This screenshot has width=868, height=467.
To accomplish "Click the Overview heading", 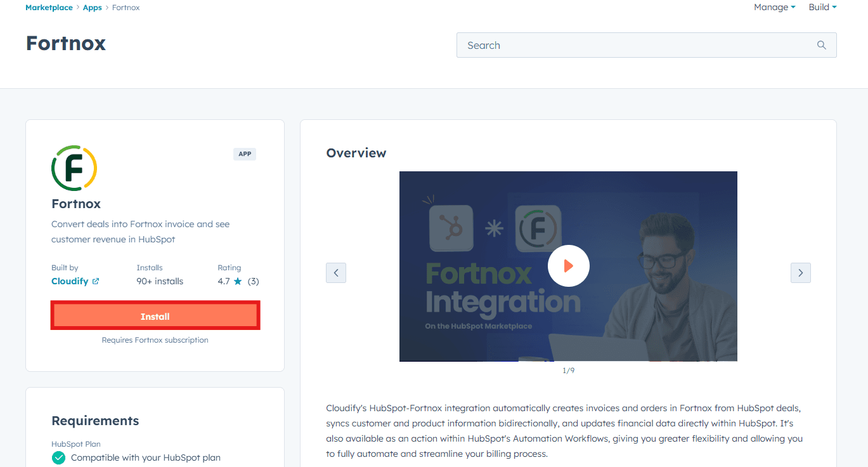I will click(x=356, y=153).
